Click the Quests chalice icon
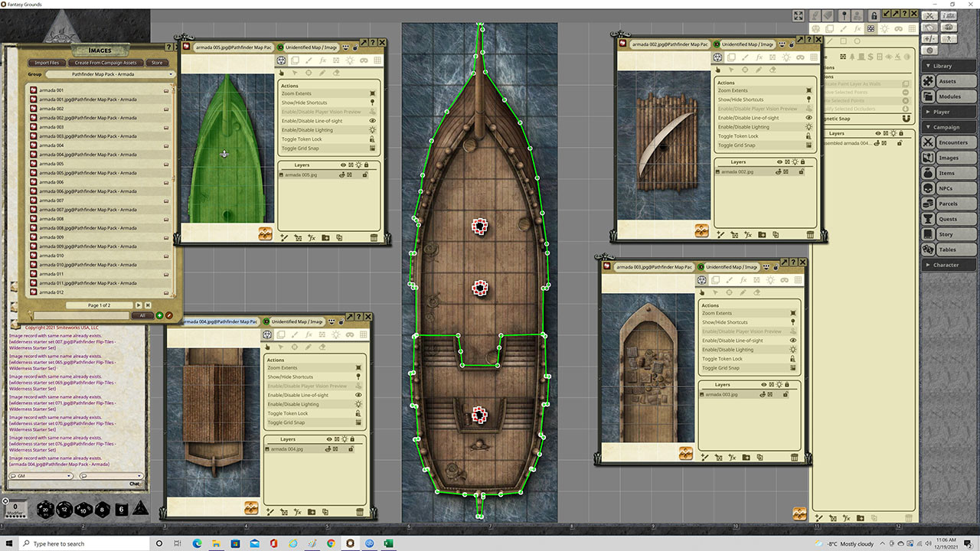Viewport: 980px width, 551px height. point(928,219)
